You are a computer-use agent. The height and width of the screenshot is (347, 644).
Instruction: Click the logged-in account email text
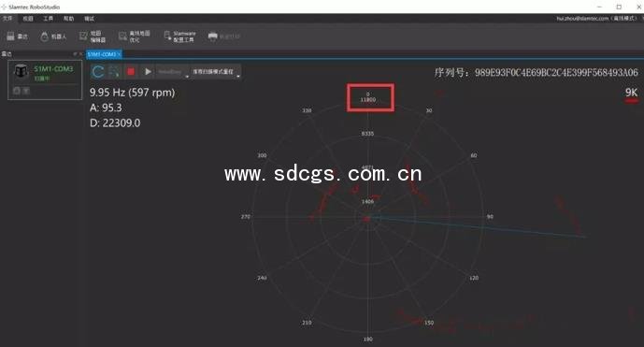point(596,19)
